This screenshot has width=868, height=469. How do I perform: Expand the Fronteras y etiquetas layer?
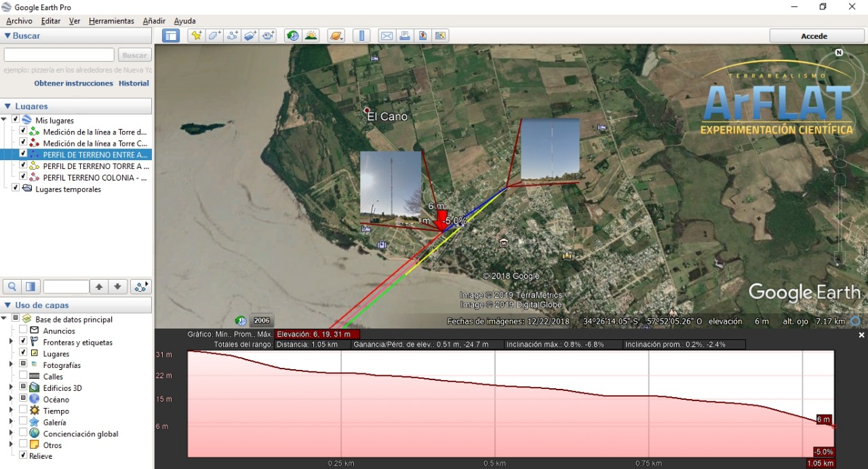pyautogui.click(x=12, y=342)
